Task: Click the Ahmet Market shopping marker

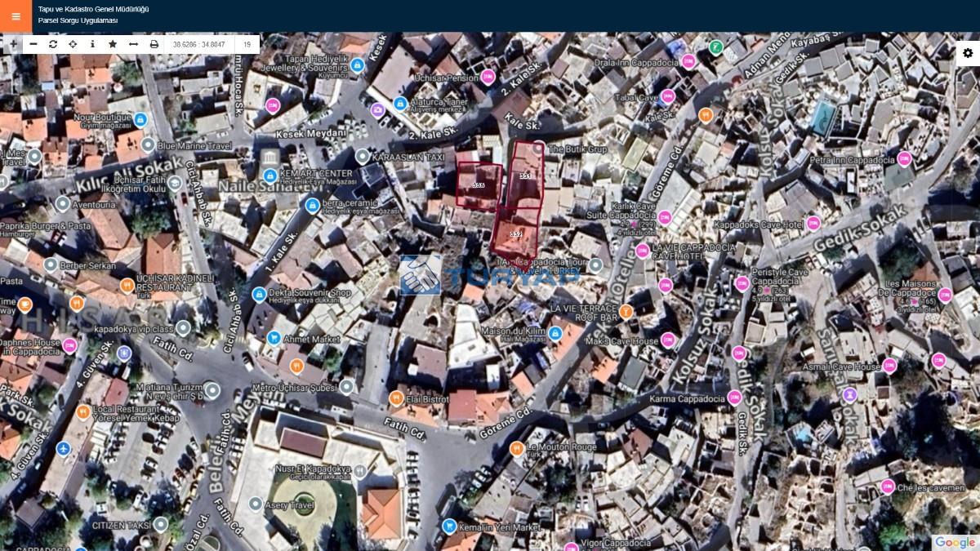Action: 274,338
